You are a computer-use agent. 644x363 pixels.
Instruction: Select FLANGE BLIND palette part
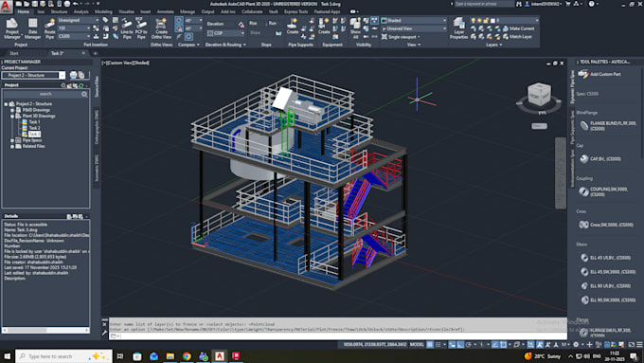tap(608, 126)
